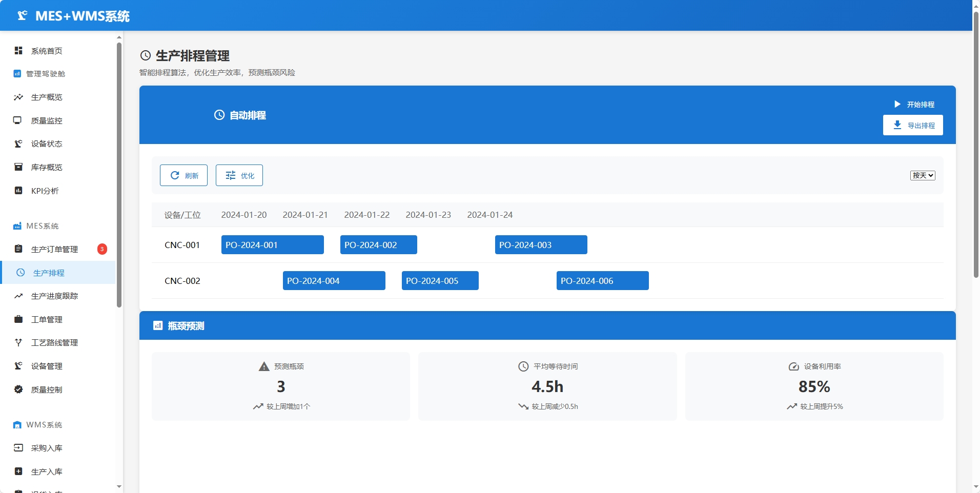Viewport: 980px width, 493px height.
Task: Click the 工艺路线管理 fork icon
Action: (18, 342)
